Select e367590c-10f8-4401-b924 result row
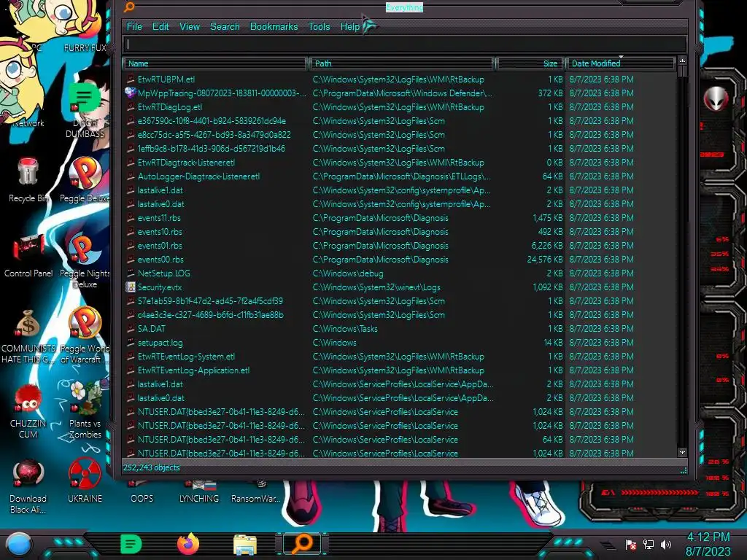This screenshot has width=747, height=560. point(212,121)
